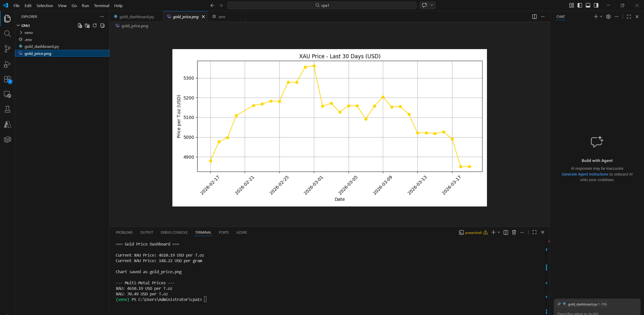Open the Source Control view
Image resolution: width=644 pixels, height=315 pixels.
pos(8,49)
